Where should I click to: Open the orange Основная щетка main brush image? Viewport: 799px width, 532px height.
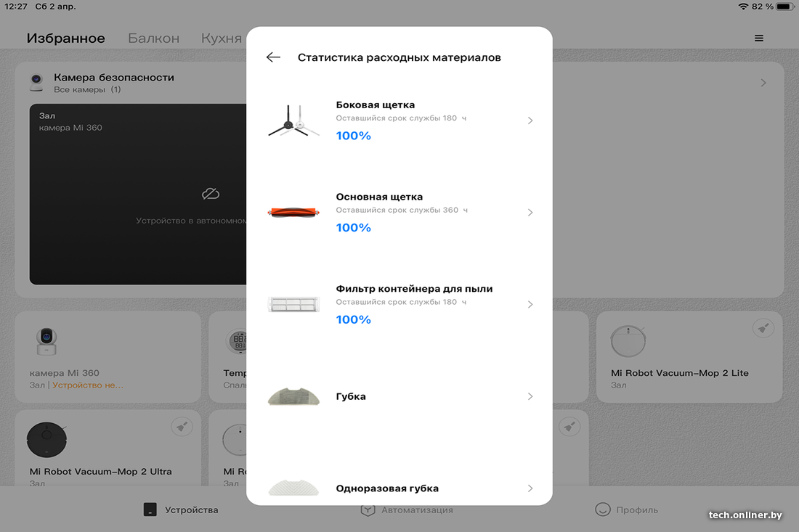click(293, 212)
